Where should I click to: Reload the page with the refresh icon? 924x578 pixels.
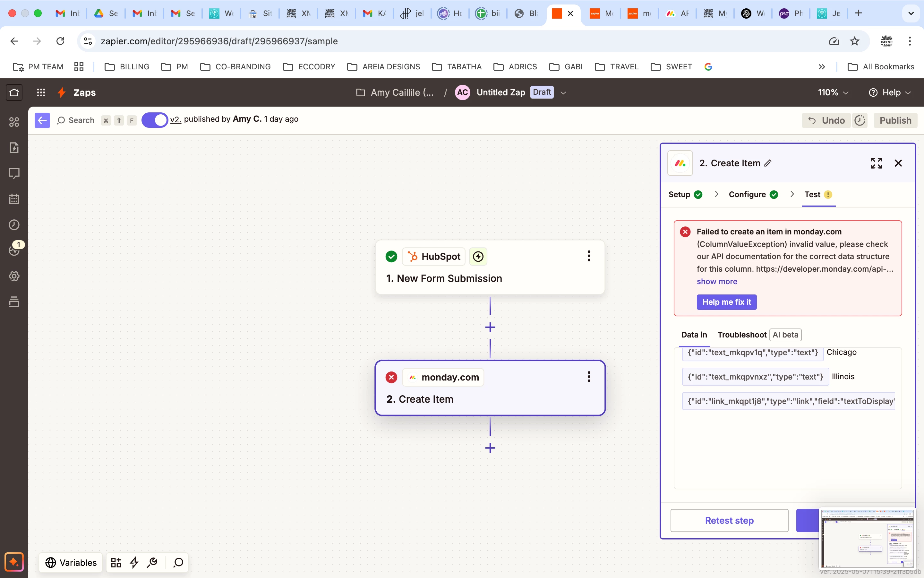click(x=60, y=41)
